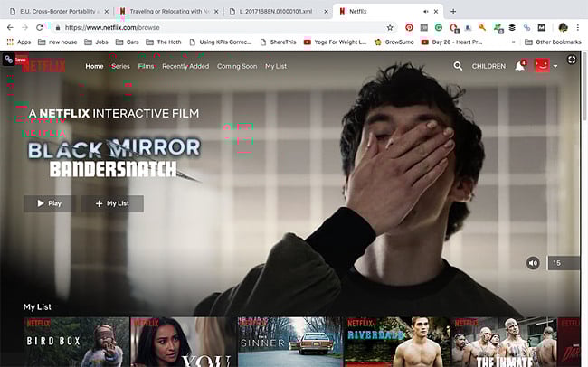Click the yellow key extension icon
This screenshot has height=367, width=588.
pos(483,27)
